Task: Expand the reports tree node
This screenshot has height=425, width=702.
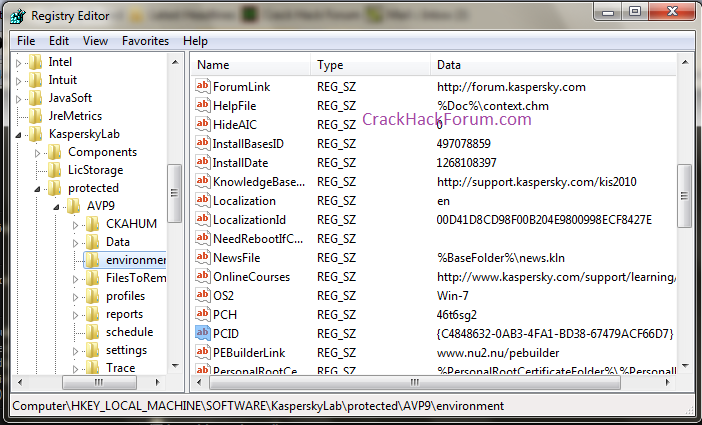Action: (x=75, y=315)
